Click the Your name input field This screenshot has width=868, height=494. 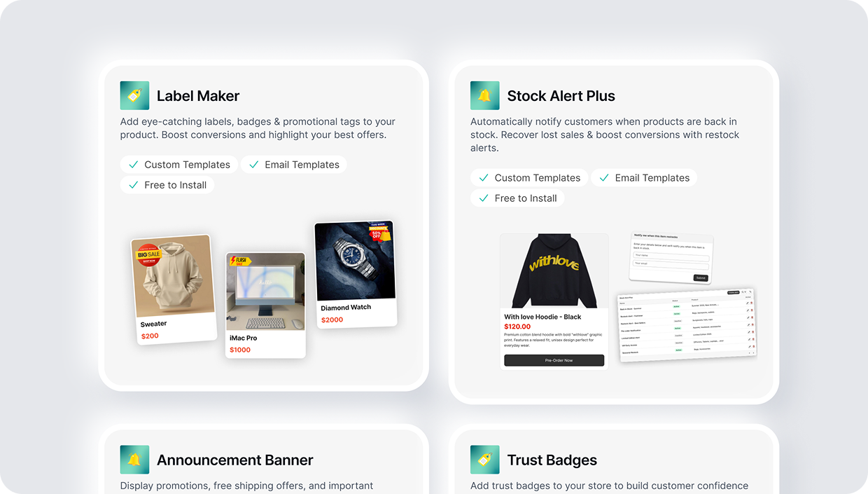[x=671, y=256]
